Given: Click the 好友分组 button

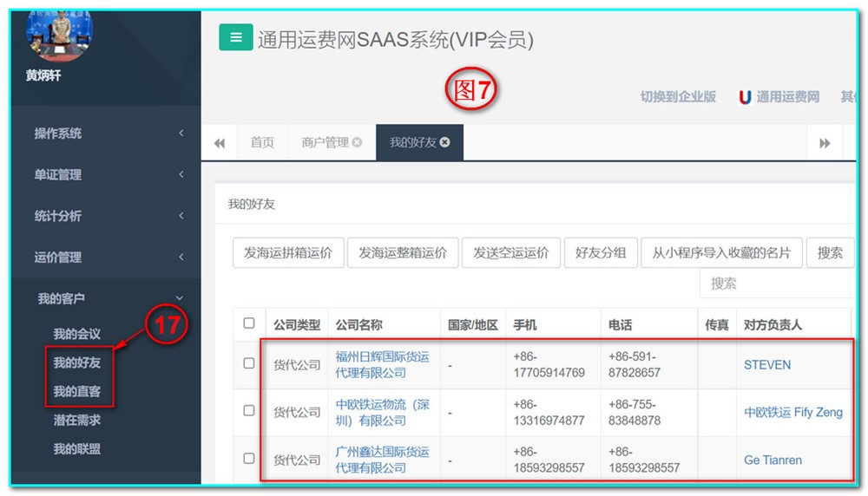Looking at the screenshot, I should 601,252.
